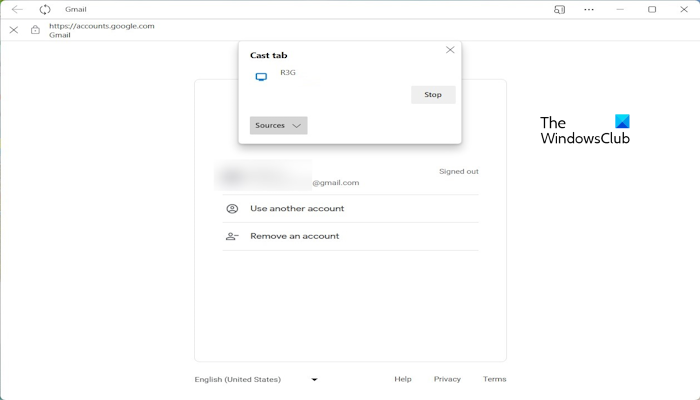
Task: Click the accounts.google.com address URL
Action: pos(101,26)
